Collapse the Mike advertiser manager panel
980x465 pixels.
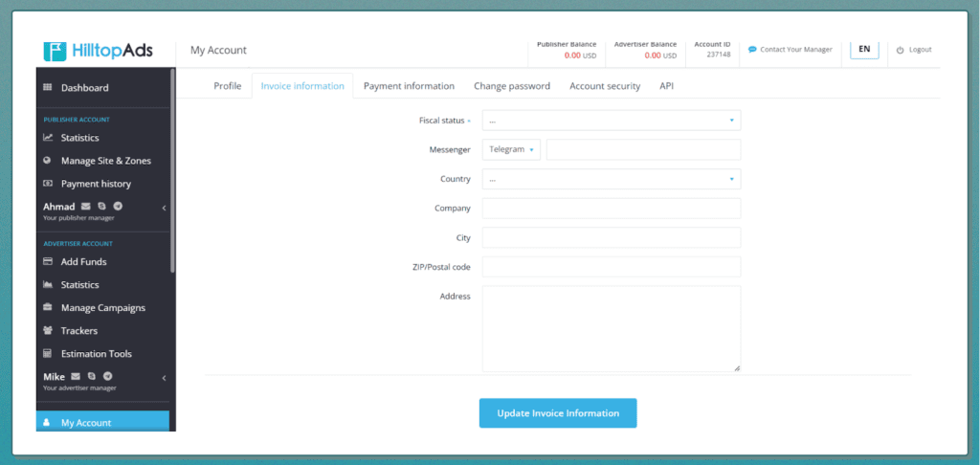click(x=164, y=378)
